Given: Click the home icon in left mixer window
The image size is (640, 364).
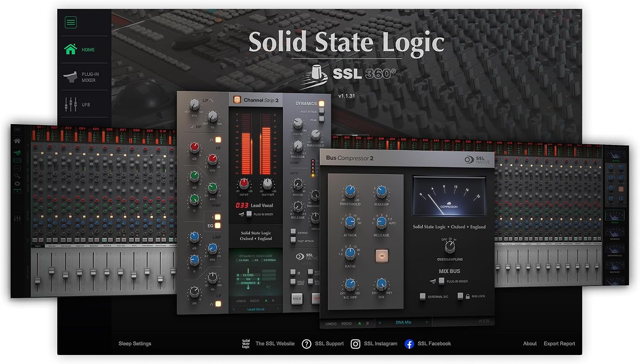Looking at the screenshot, I should point(17,141).
